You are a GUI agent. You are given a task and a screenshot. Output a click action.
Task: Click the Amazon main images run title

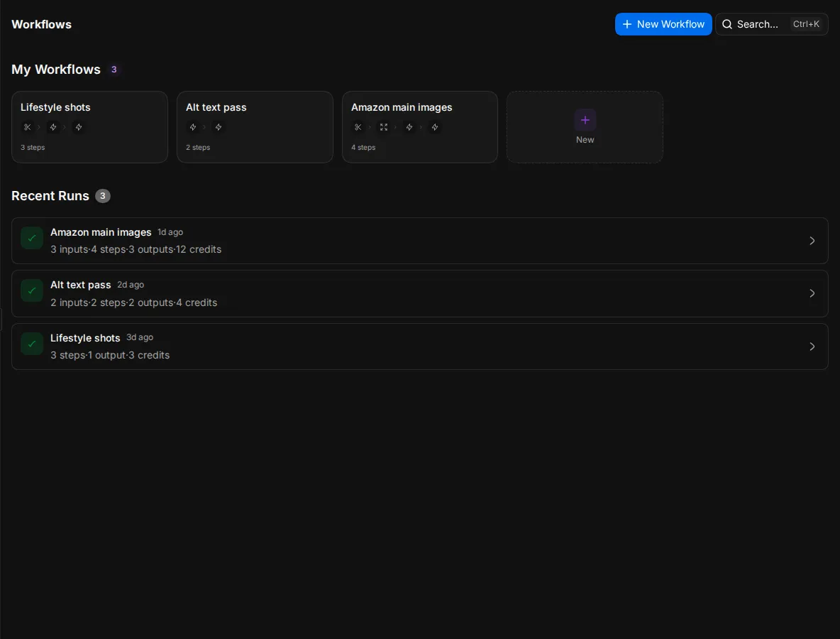[x=101, y=232]
